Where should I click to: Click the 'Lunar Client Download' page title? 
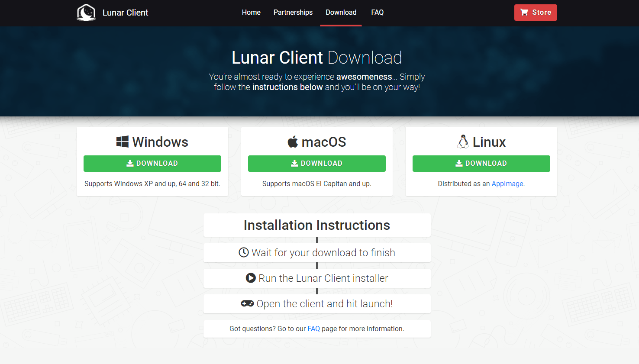tap(317, 58)
